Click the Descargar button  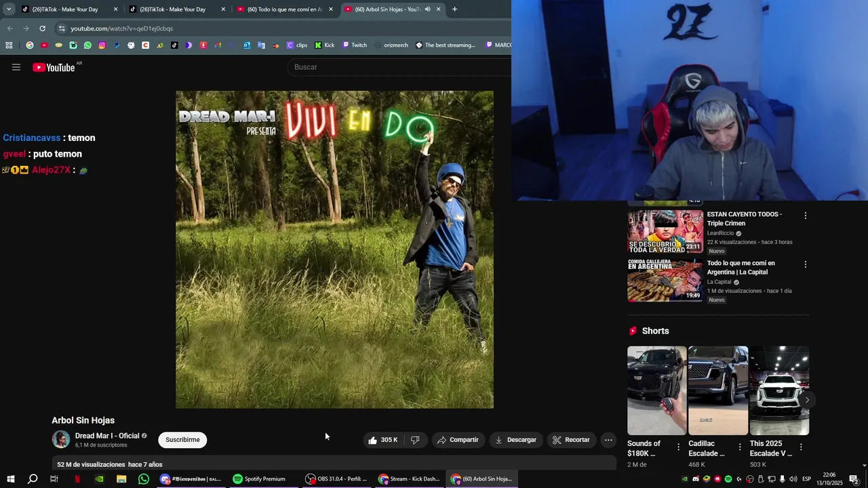516,440
